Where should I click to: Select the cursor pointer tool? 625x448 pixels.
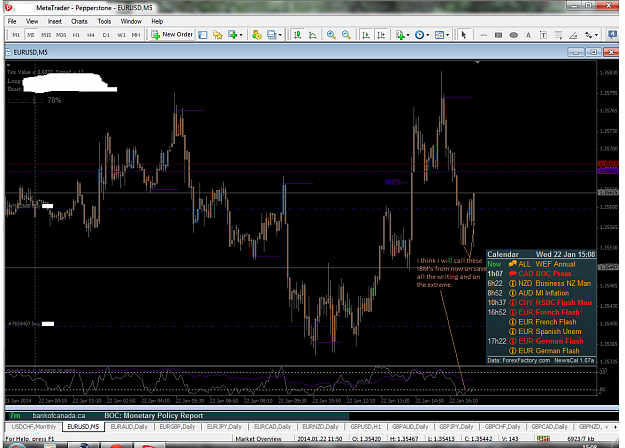point(463,35)
